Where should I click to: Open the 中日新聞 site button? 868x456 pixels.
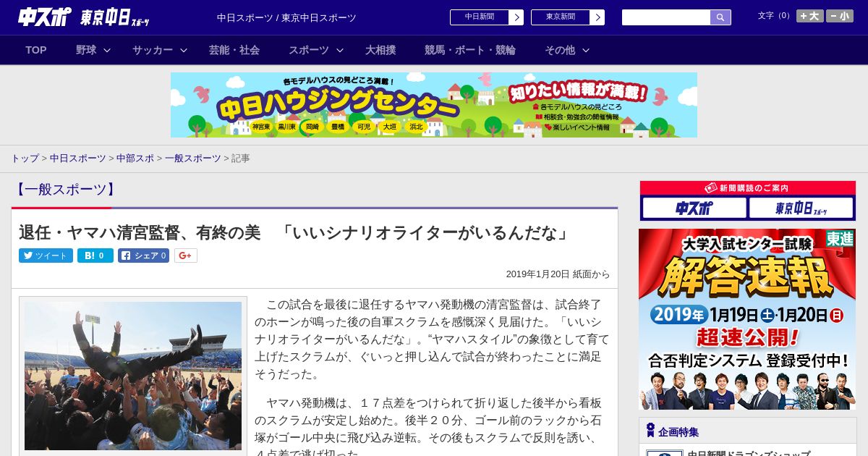coord(479,17)
